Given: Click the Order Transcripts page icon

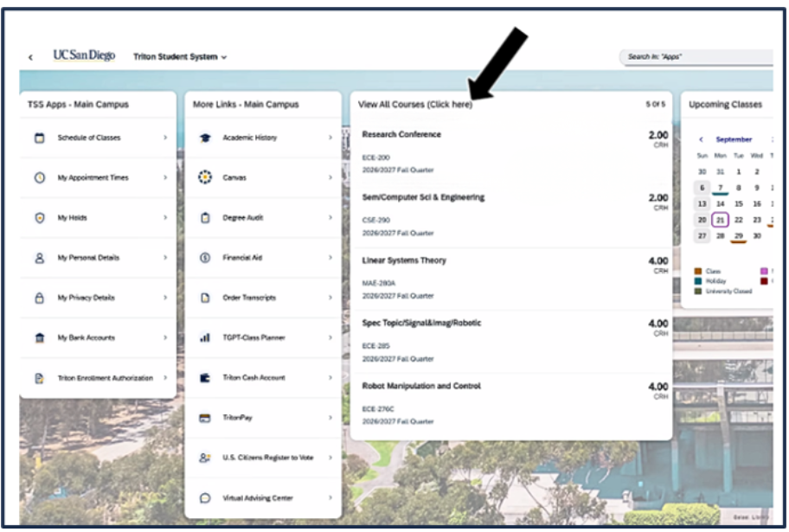Looking at the screenshot, I should point(205,298).
